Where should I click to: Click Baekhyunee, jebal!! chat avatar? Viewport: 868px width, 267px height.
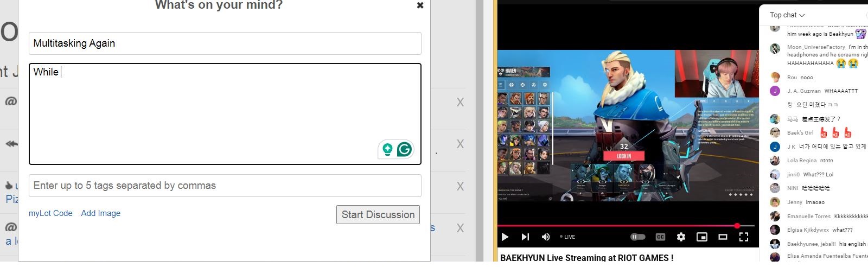775,244
